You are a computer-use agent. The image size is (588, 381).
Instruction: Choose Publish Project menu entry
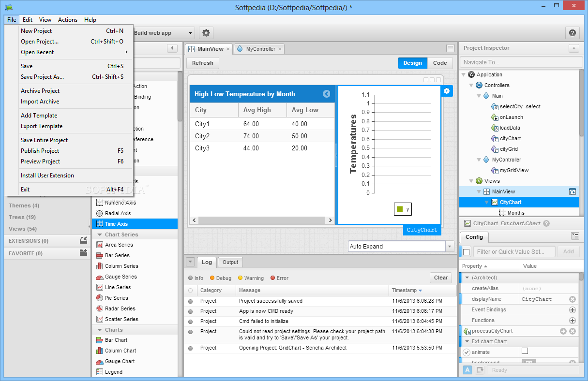pos(69,151)
